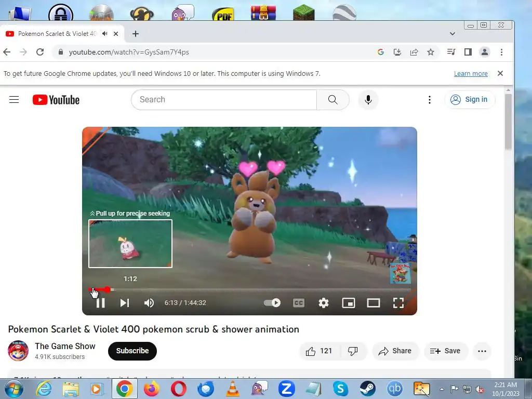Open Firefox from the taskbar
The width and height of the screenshot is (532, 399).
[151, 389]
